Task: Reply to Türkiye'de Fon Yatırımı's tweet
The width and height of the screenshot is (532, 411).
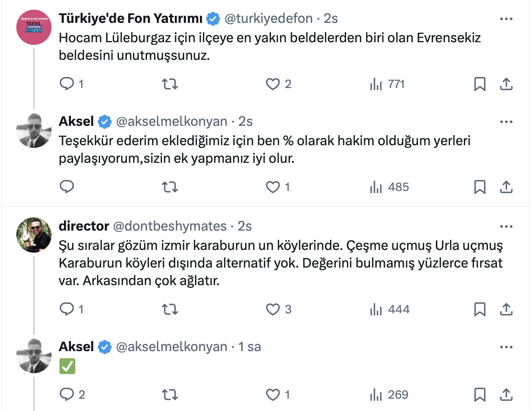Action: tap(67, 84)
